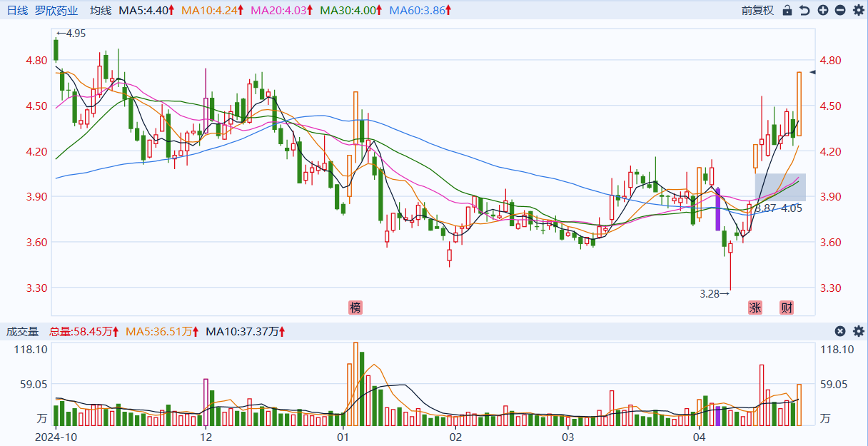Open volume panel settings gear
868x446 pixels.
[857, 331]
